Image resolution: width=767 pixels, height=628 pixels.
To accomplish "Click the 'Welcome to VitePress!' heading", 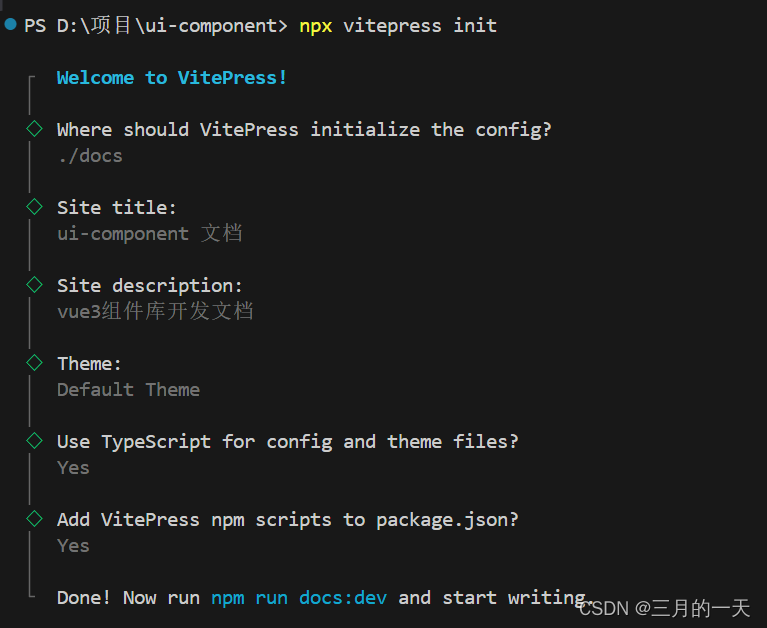I will tap(172, 78).
